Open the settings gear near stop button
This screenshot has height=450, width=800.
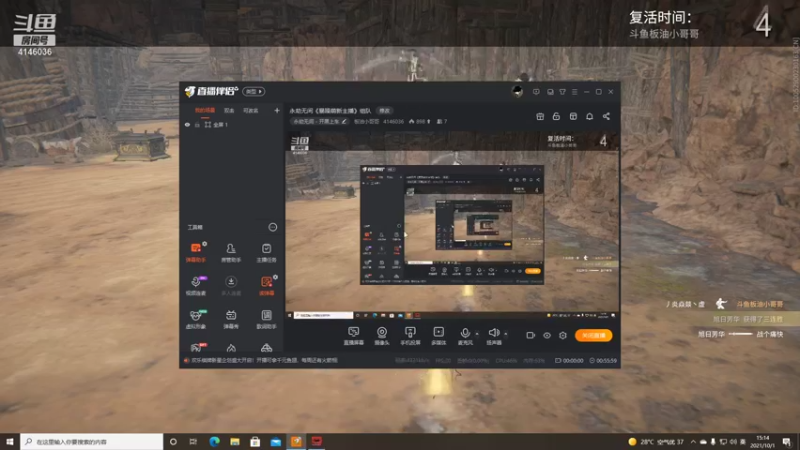pos(563,335)
